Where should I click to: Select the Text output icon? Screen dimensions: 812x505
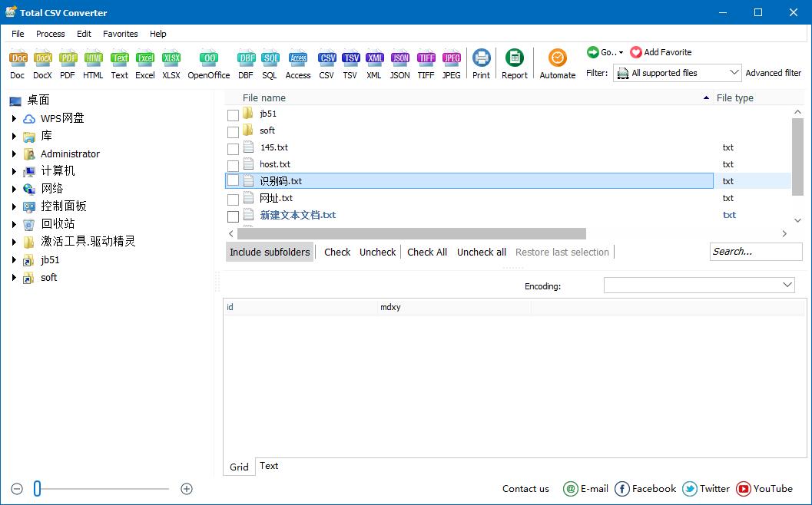[x=119, y=58]
